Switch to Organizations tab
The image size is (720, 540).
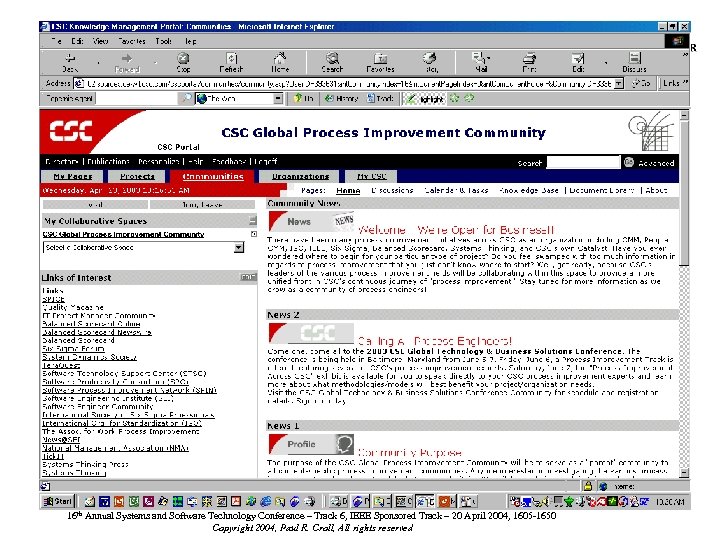coord(300,176)
